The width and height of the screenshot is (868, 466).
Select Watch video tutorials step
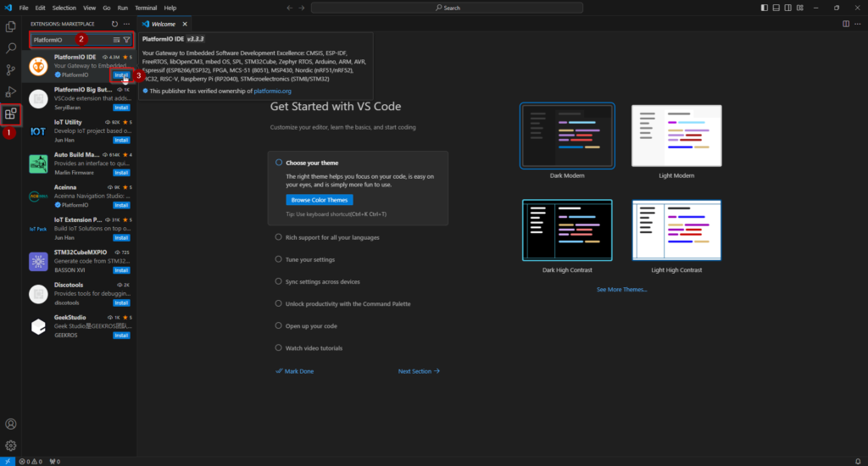point(314,348)
